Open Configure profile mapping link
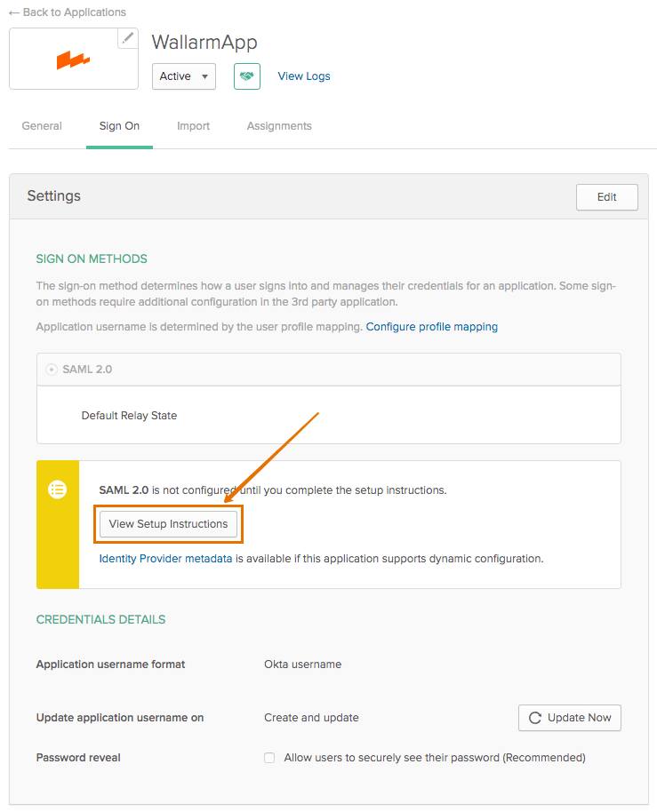 (431, 327)
